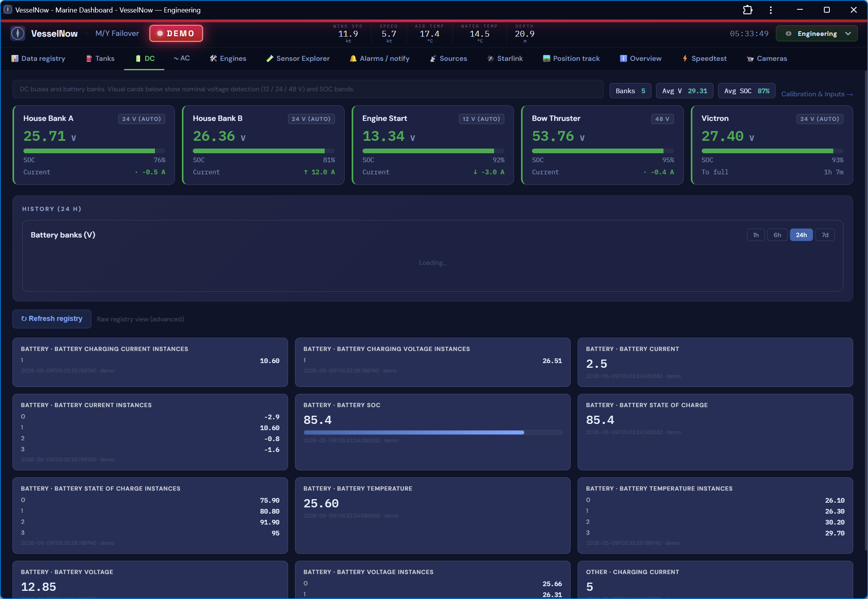Click the Battery Current 2.5 value
Screen dimensions: 868x599
click(596, 364)
